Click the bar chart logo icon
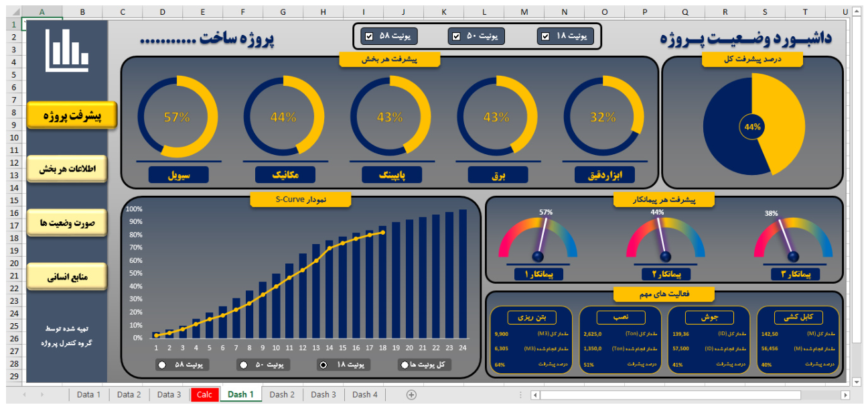The width and height of the screenshot is (868, 409). (x=67, y=51)
